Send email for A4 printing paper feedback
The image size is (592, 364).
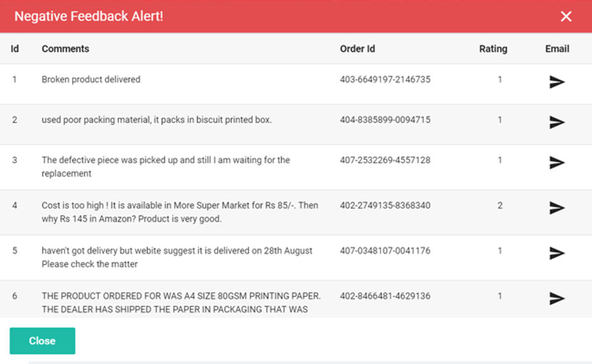[557, 299]
